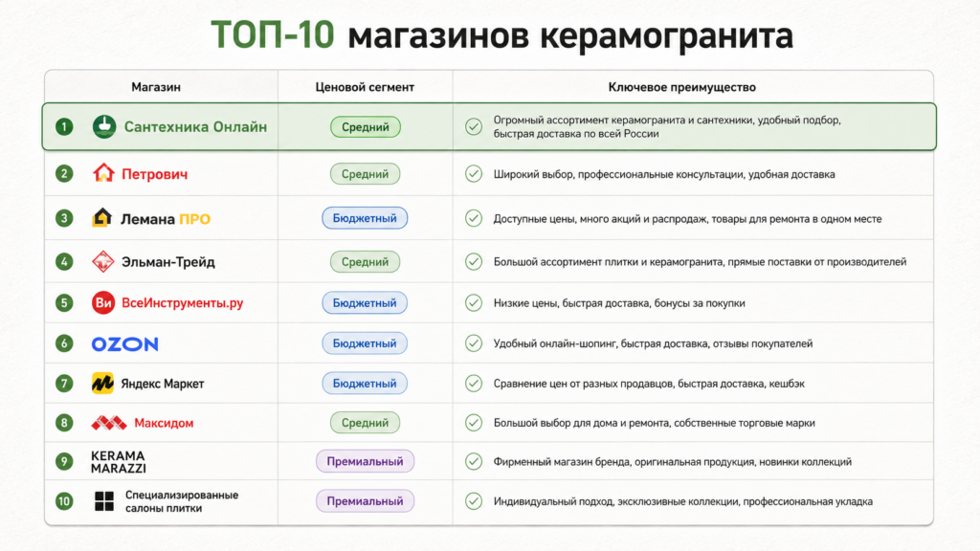
Task: Click rank number 10 badge
Action: (x=64, y=501)
